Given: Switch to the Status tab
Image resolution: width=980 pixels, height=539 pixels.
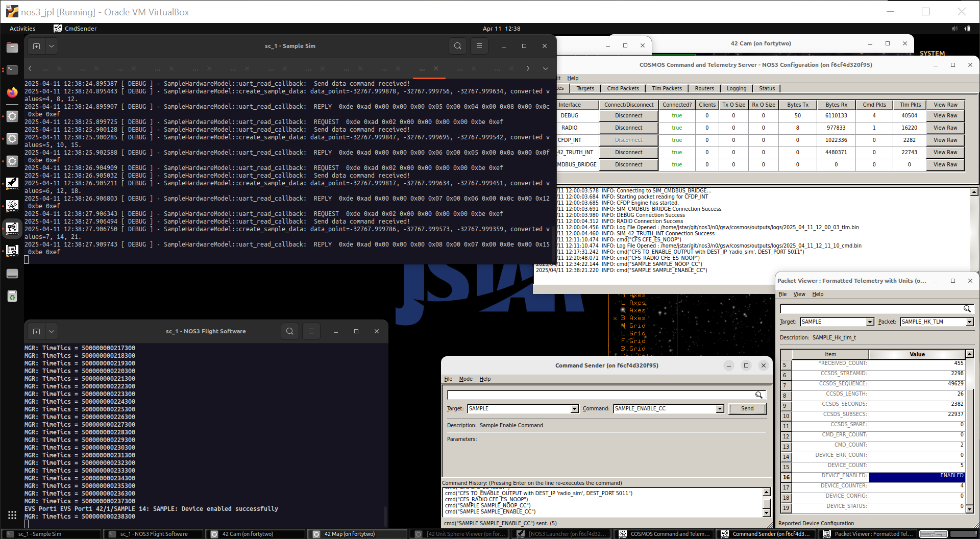Looking at the screenshot, I should [767, 88].
